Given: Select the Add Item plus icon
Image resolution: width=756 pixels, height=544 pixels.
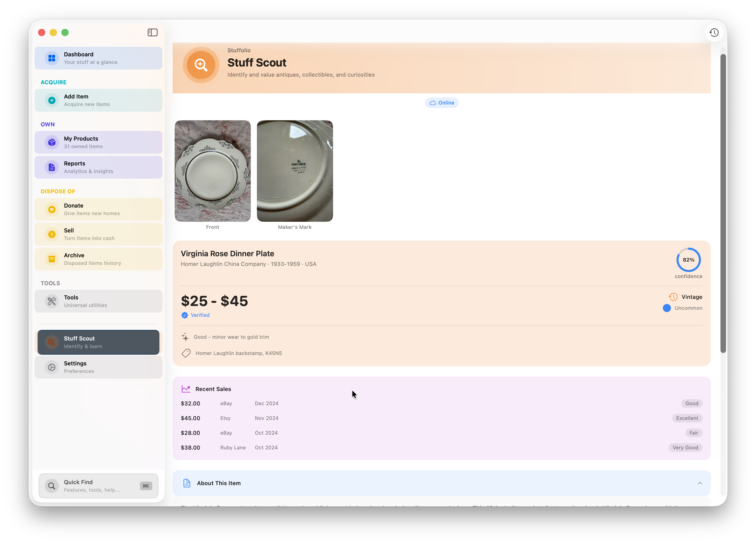Looking at the screenshot, I should 52,100.
